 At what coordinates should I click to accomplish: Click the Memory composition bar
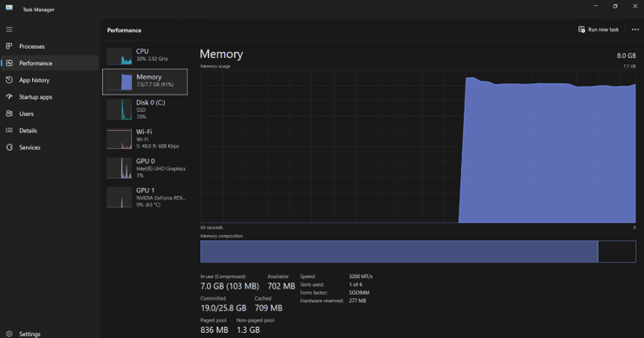(x=418, y=251)
